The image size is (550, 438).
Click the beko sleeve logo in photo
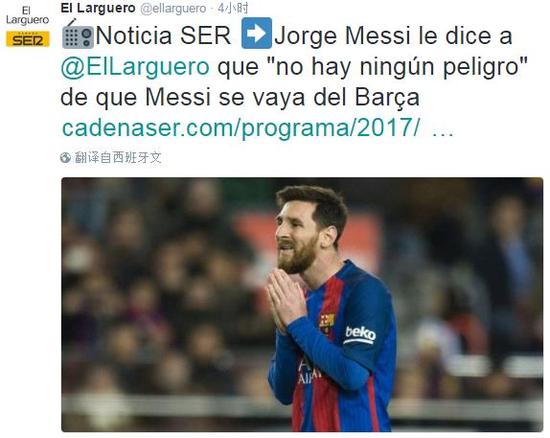coord(360,335)
